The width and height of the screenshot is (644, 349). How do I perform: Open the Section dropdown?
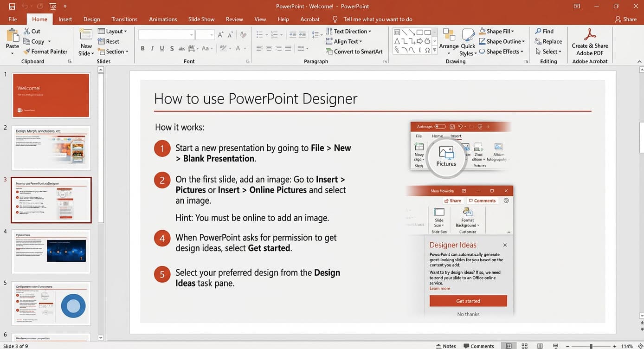(x=114, y=52)
